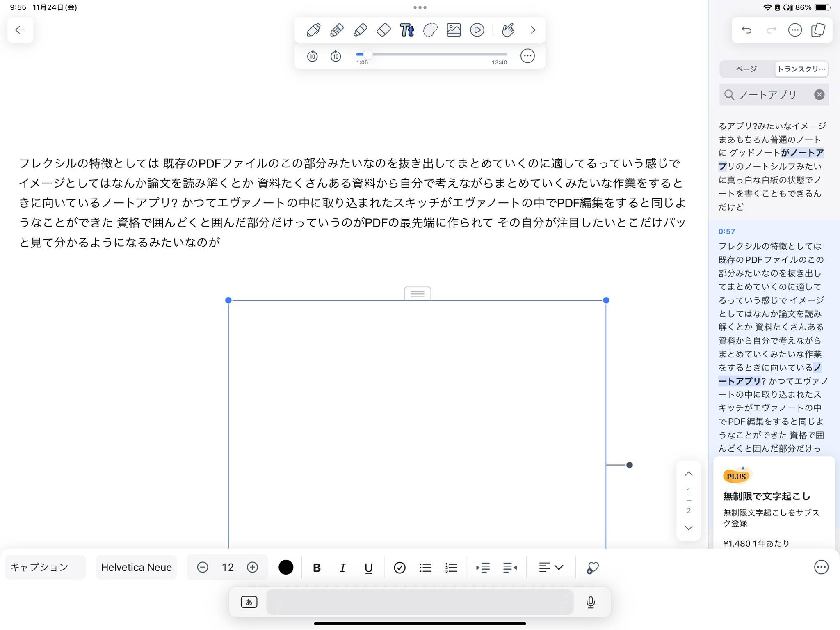Tap the undo icon in the right panel
This screenshot has height=630, width=840.
pyautogui.click(x=746, y=30)
